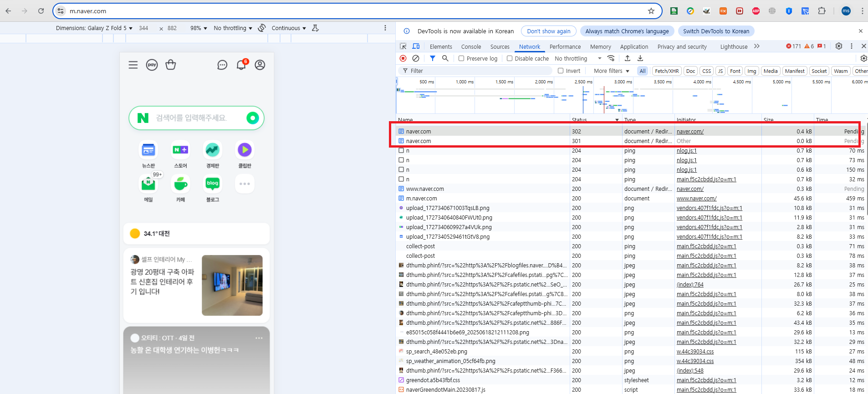Click Switch DevTools to Korean

coord(716,31)
